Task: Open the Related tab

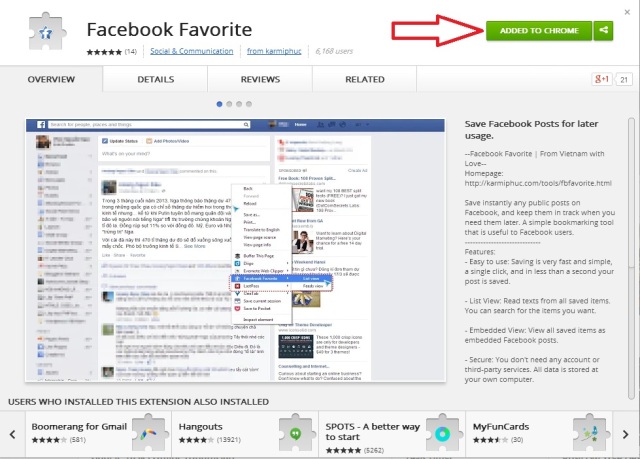Action: [365, 79]
